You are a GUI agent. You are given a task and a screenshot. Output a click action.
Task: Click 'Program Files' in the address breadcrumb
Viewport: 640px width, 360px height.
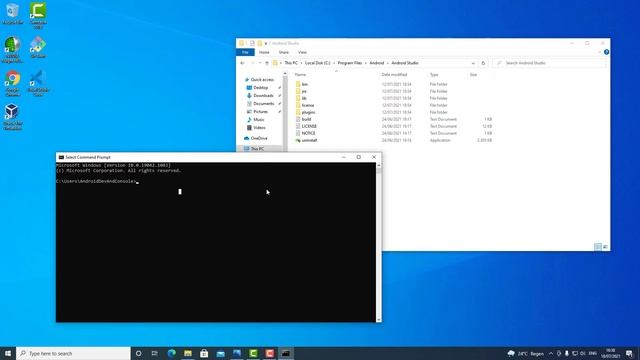pyautogui.click(x=350, y=63)
